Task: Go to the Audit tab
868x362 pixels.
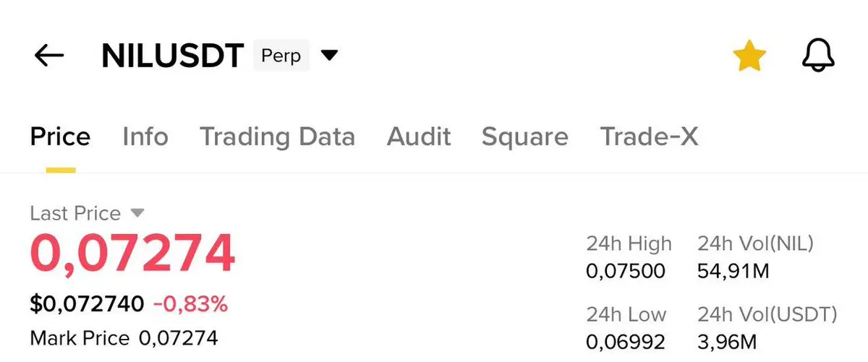Action: (x=419, y=137)
